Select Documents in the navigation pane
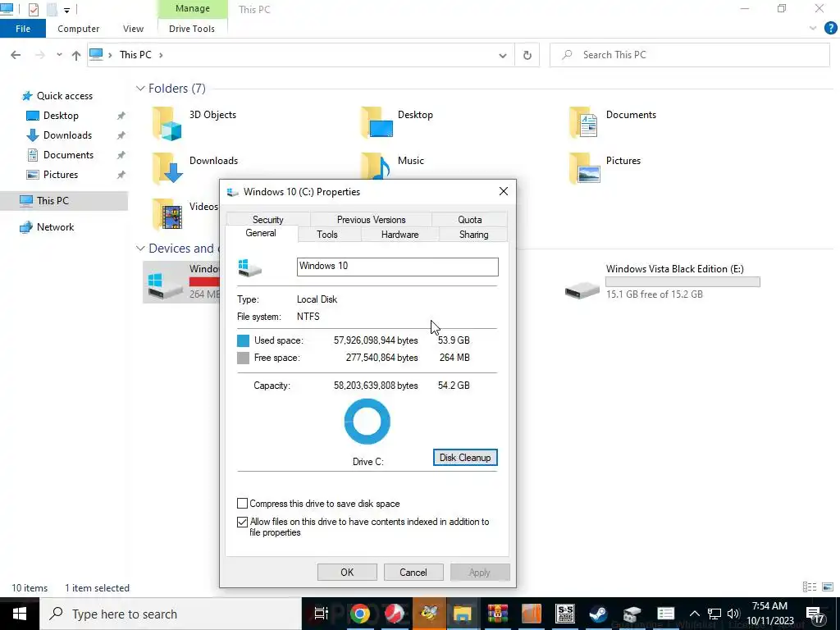 [68, 155]
